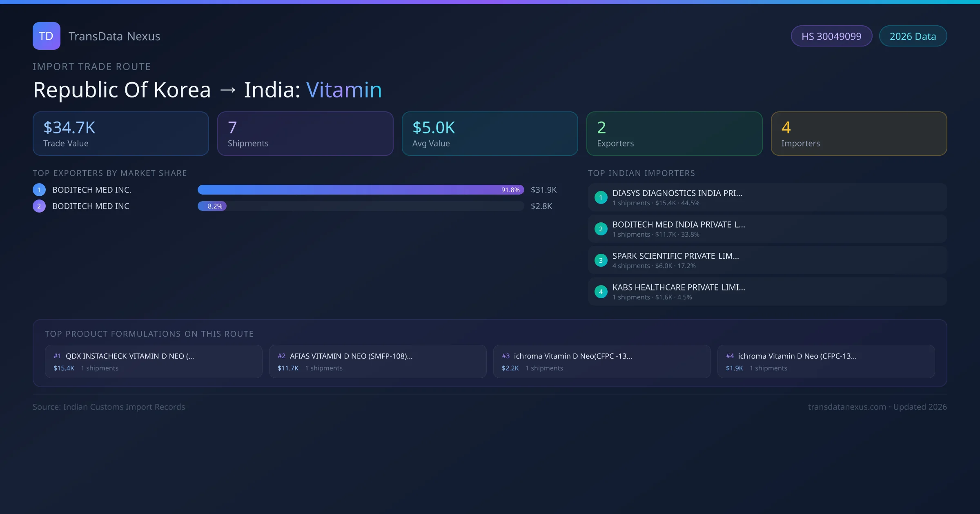The width and height of the screenshot is (980, 514).
Task: Click the arrow in Republic Of Korea → India heading
Action: pos(227,90)
